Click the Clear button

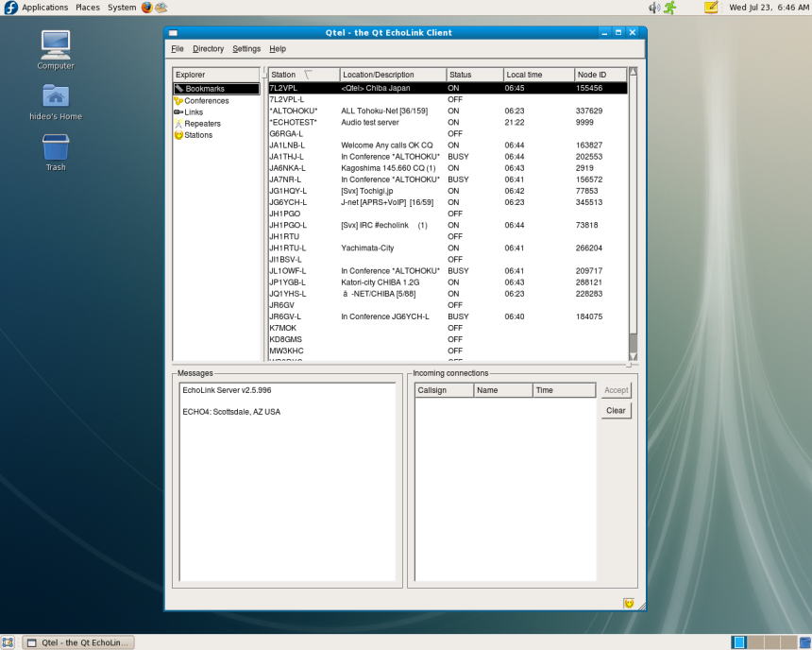coord(617,411)
